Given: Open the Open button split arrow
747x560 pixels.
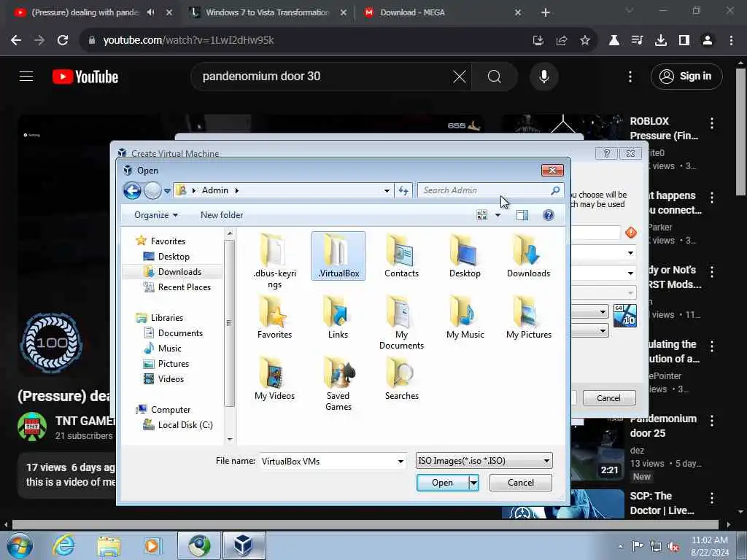Looking at the screenshot, I should point(473,483).
